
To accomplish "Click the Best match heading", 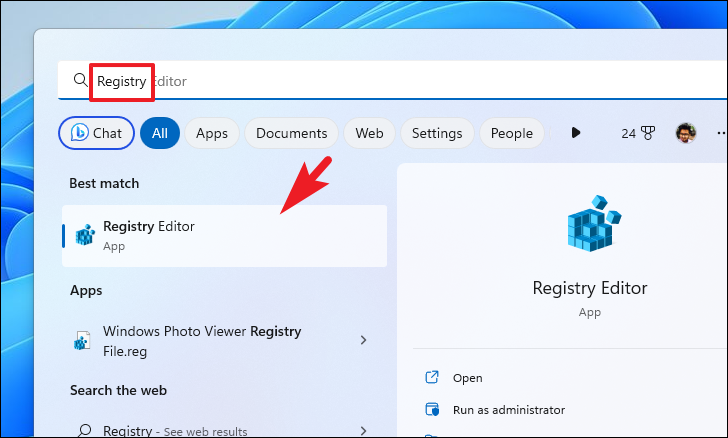I will point(104,183).
